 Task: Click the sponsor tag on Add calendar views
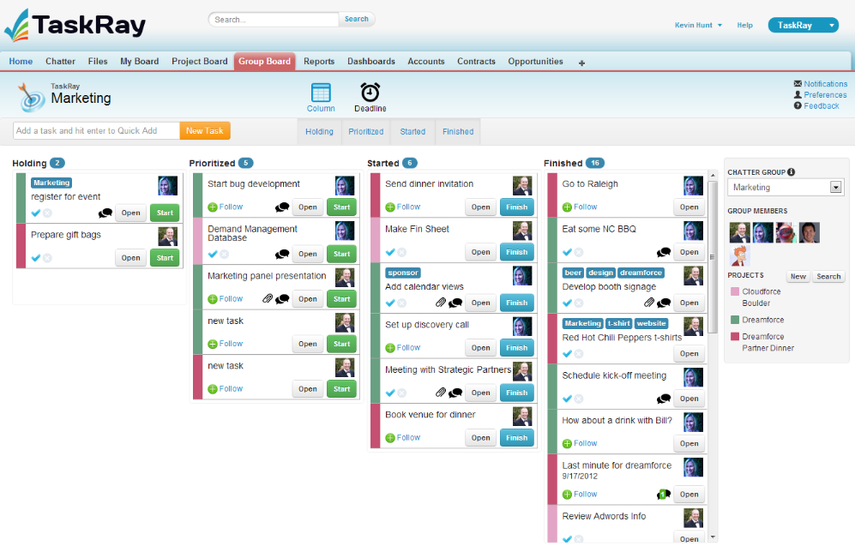tap(403, 272)
